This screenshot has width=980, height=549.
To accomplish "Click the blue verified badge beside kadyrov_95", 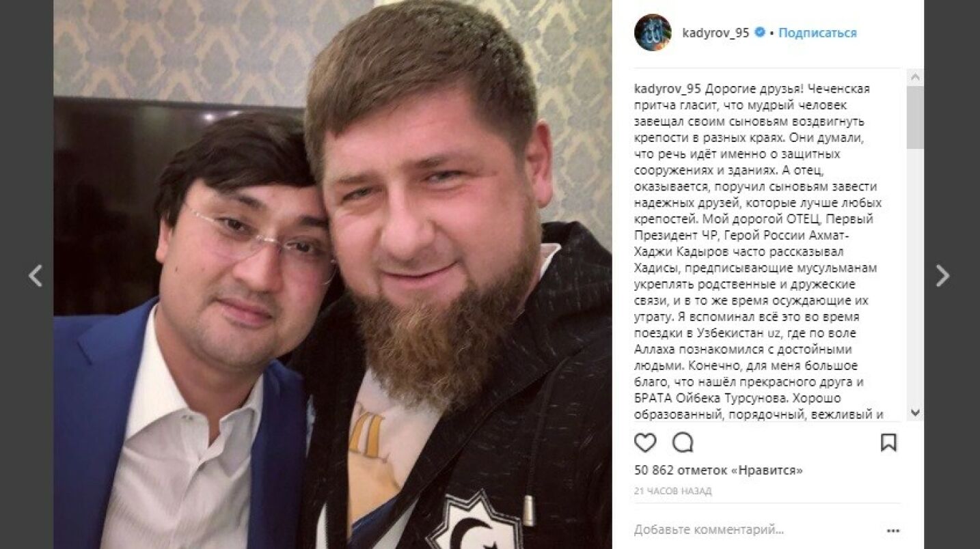I will [x=759, y=33].
